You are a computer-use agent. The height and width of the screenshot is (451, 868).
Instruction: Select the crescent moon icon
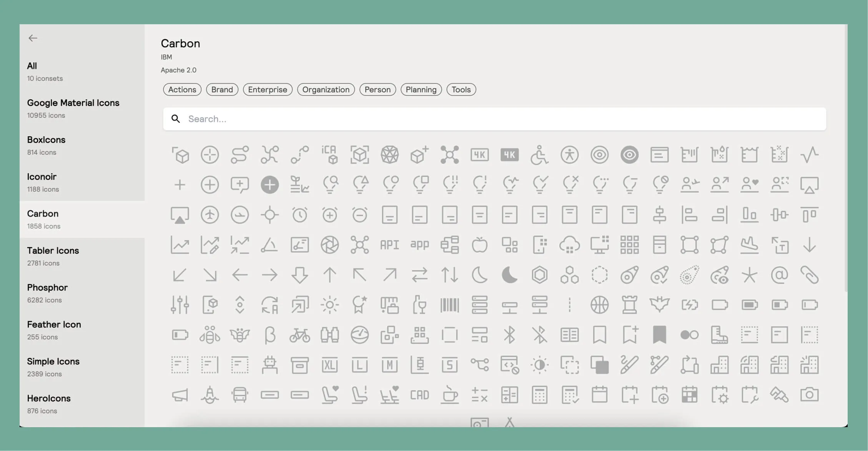479,275
